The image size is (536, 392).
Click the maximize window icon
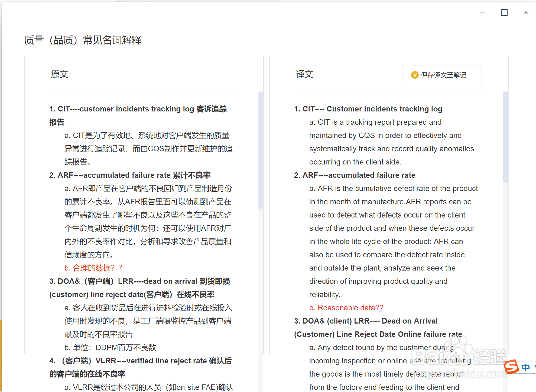tap(504, 12)
